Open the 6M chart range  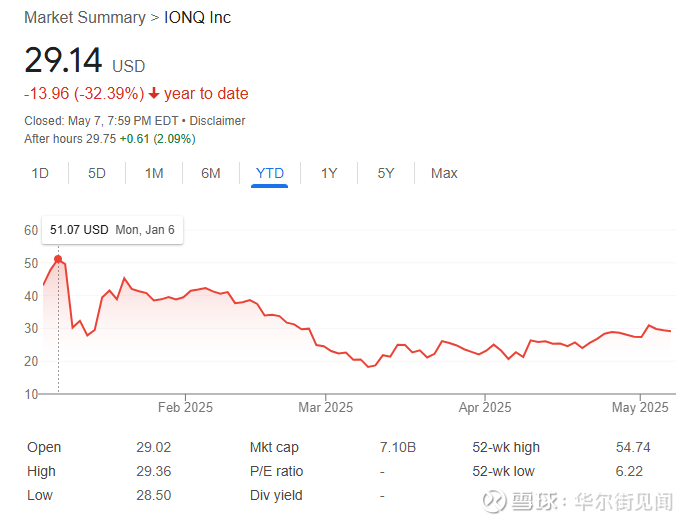(x=211, y=173)
